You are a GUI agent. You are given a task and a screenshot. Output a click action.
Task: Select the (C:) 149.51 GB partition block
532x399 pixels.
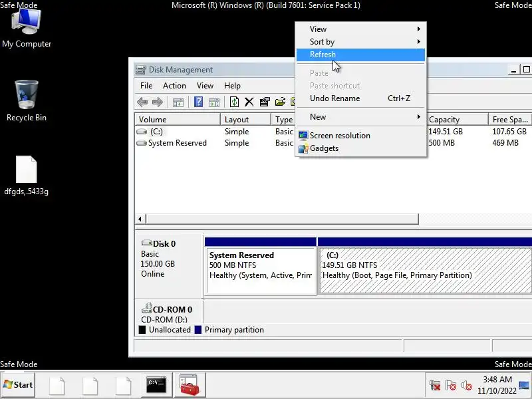(x=426, y=270)
